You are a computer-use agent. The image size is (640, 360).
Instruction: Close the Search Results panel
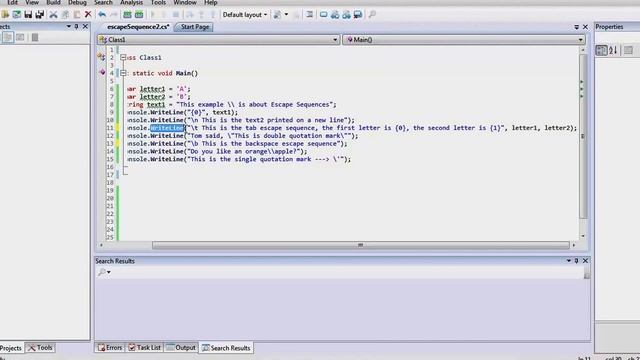click(x=585, y=260)
